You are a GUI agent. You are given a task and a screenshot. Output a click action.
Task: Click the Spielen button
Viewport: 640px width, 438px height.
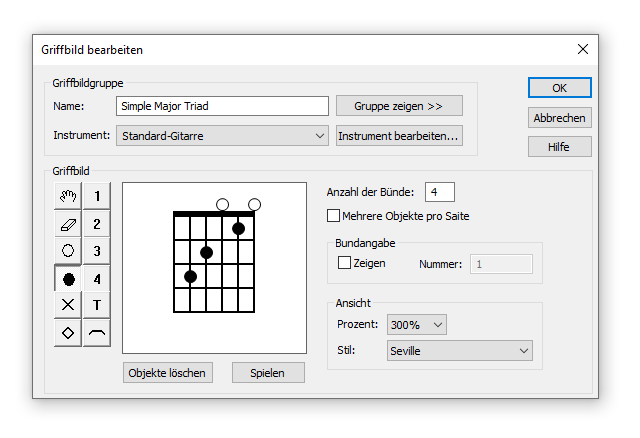point(268,373)
